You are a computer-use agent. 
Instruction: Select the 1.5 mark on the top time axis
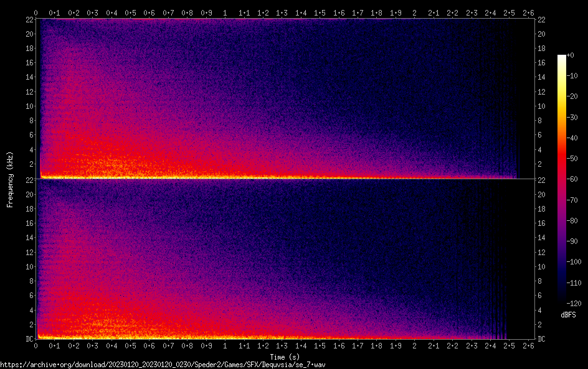(x=320, y=12)
